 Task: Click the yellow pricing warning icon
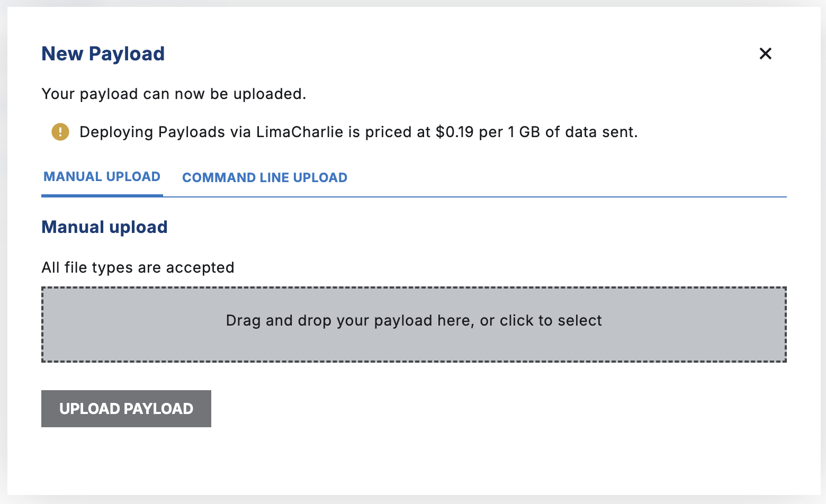coord(60,132)
